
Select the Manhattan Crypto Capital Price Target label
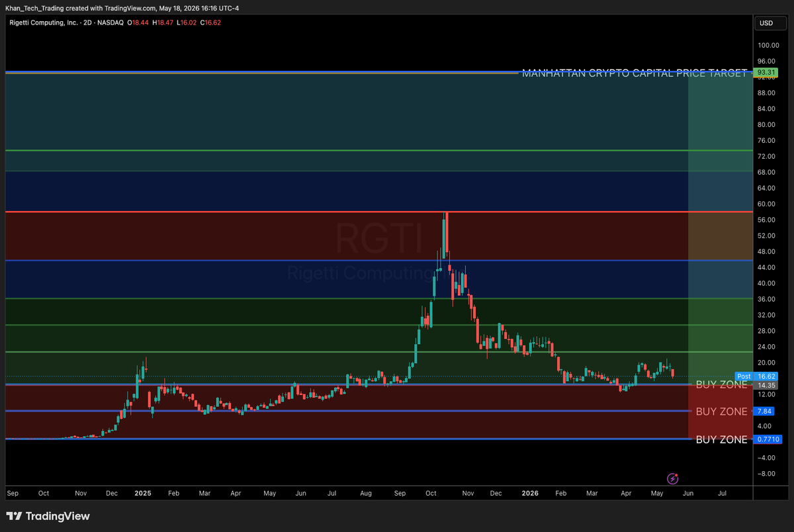pyautogui.click(x=634, y=73)
